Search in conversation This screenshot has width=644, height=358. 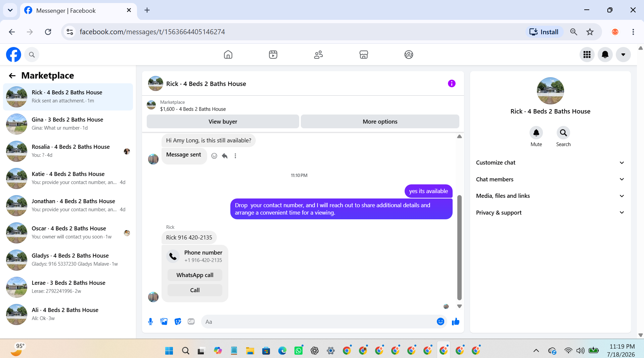[x=563, y=133]
